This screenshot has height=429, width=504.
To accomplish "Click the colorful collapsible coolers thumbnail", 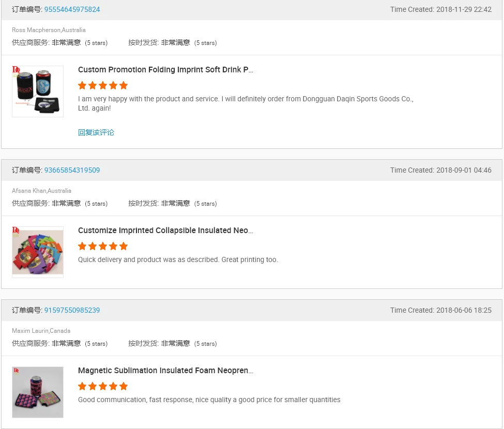I will [38, 252].
